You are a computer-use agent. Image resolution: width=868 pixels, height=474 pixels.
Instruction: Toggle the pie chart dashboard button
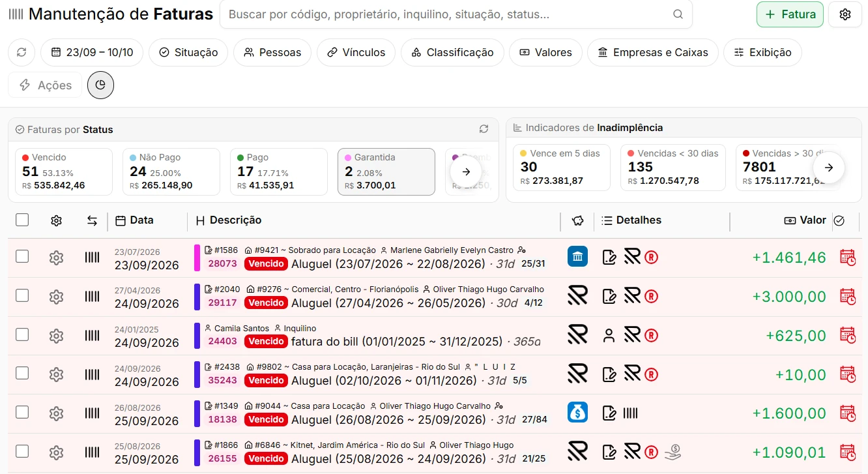pos(100,85)
